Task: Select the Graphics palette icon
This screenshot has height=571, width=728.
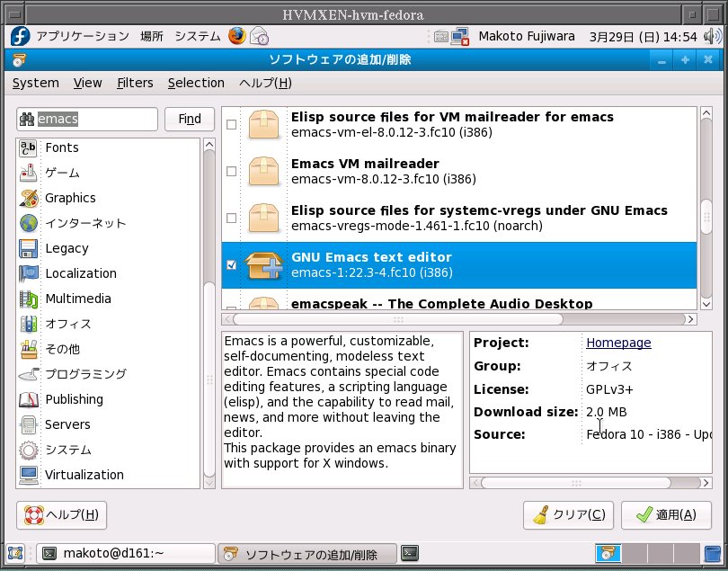Action: pyautogui.click(x=29, y=198)
